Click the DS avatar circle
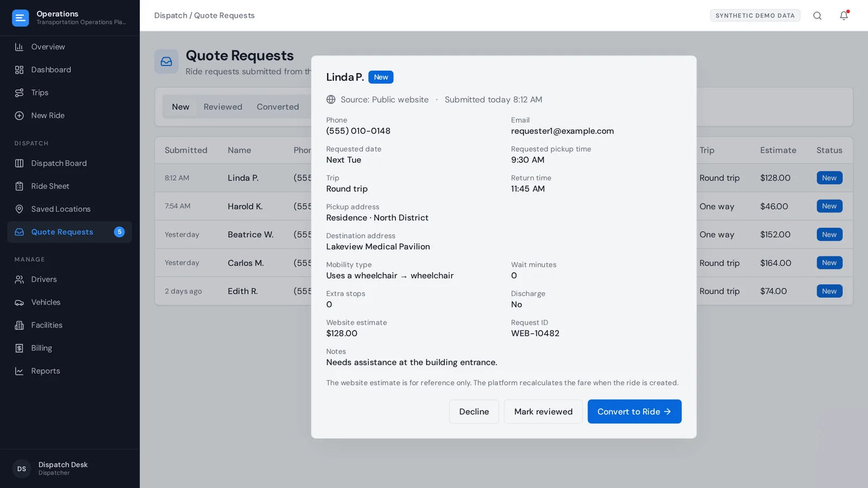The width and height of the screenshot is (868, 488). click(x=22, y=469)
